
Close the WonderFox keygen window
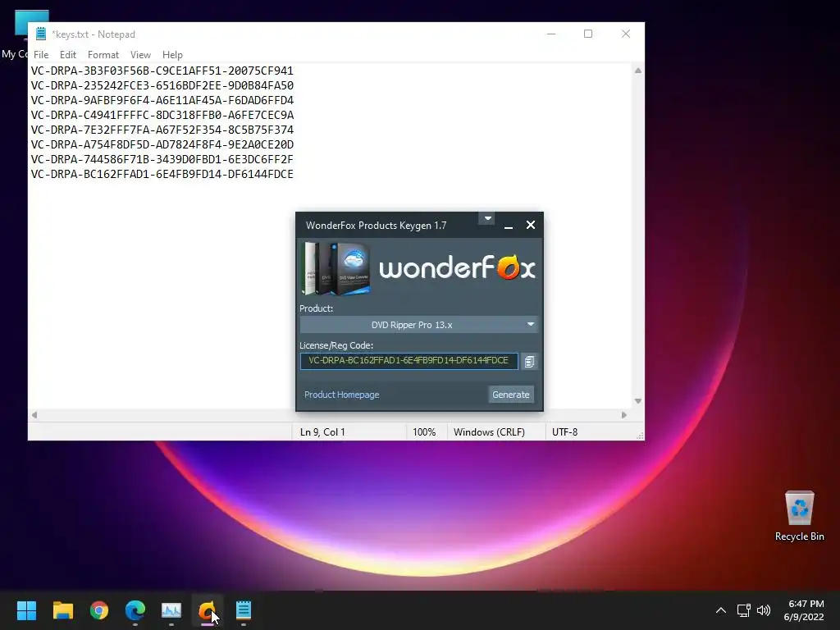coord(531,225)
